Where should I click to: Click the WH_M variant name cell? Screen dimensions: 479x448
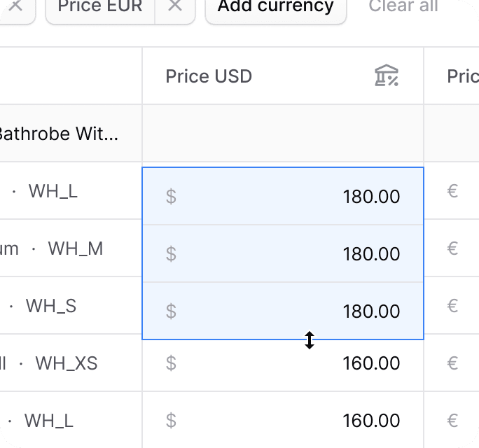pyautogui.click(x=71, y=248)
